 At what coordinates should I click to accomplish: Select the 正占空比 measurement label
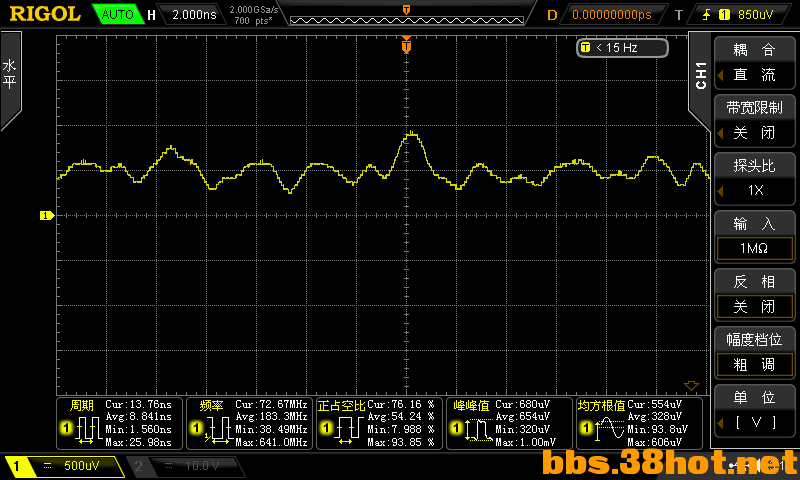pos(341,406)
